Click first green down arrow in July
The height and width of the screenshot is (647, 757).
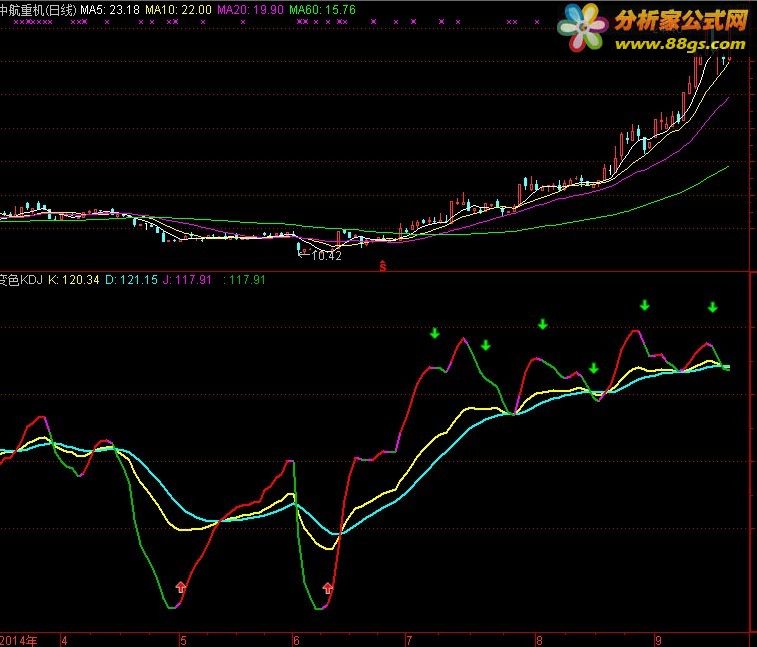pyautogui.click(x=435, y=333)
